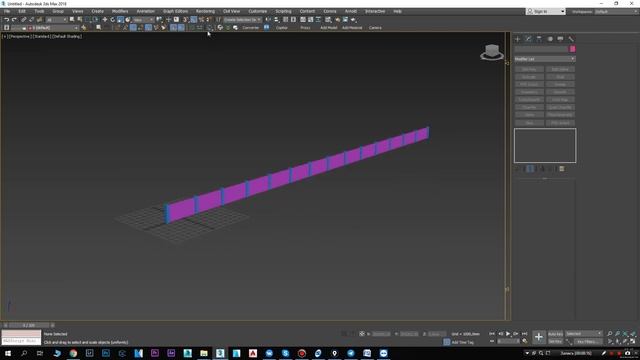Click the pink object color swatch
Viewport: 640px width, 360px height.
573,49
